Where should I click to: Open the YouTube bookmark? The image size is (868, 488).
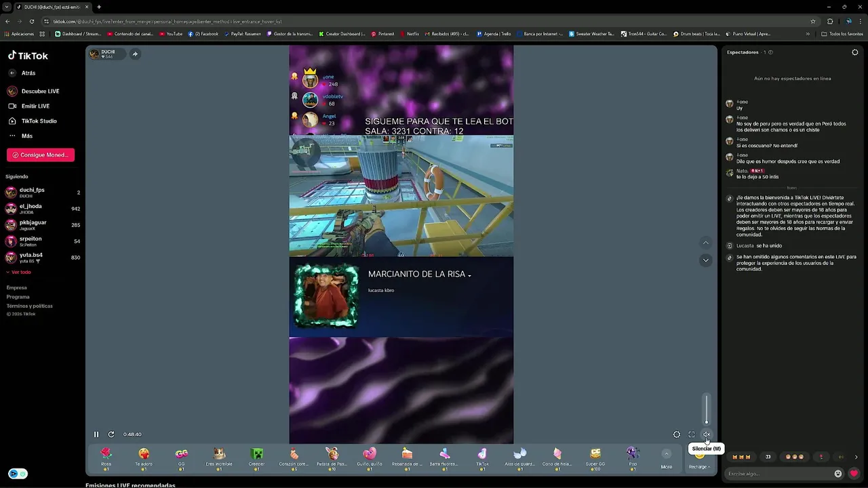click(x=171, y=34)
